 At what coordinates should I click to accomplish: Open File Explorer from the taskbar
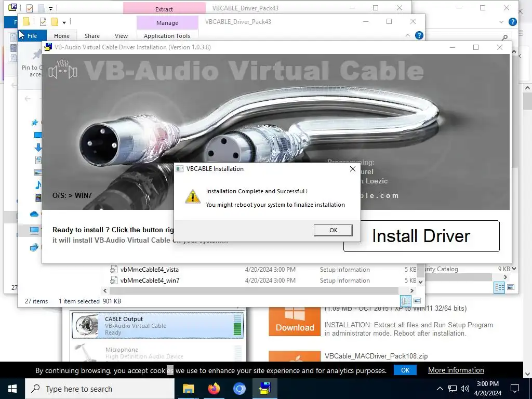point(188,389)
